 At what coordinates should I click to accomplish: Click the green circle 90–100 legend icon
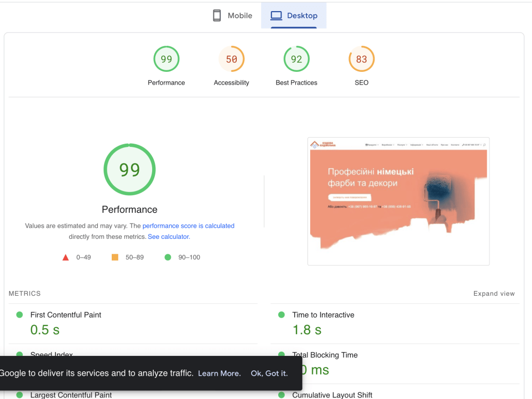[168, 257]
